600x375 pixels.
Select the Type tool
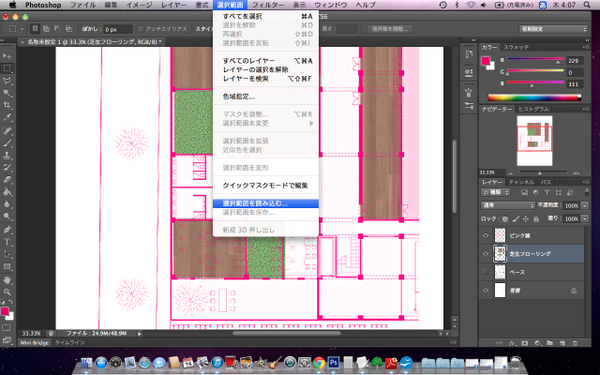(x=7, y=242)
